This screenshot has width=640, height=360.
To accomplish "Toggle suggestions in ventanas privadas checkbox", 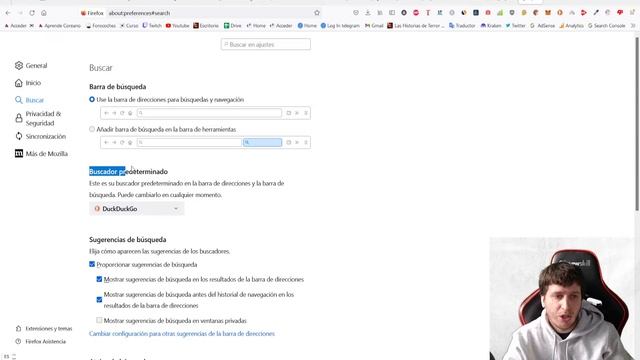I will tap(99, 320).
